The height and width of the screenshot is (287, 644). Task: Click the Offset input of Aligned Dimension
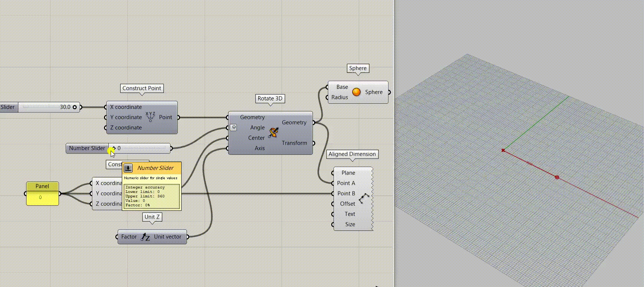(348, 204)
